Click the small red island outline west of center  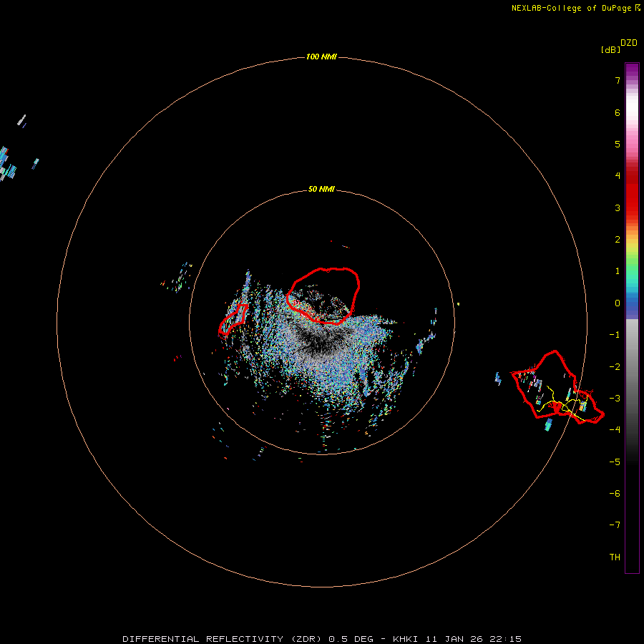(x=233, y=319)
